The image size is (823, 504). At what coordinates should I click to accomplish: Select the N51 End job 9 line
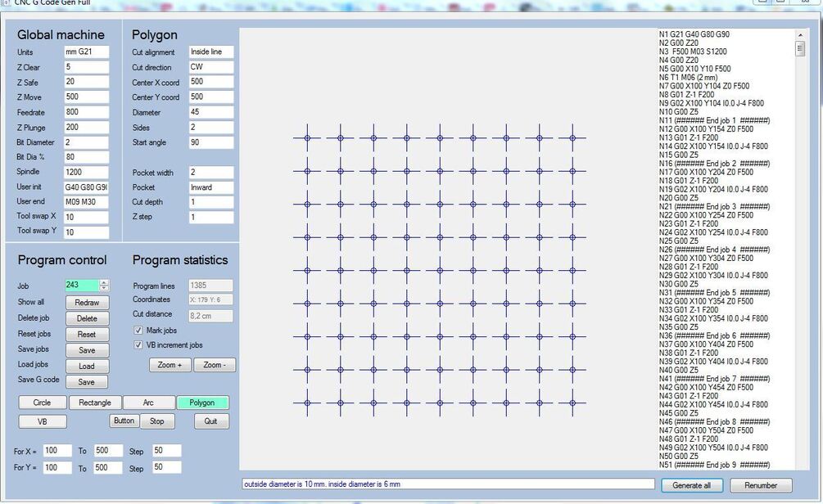pos(714,465)
